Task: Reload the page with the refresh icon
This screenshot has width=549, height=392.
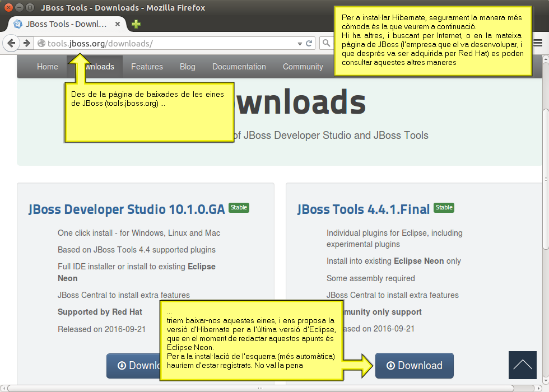Action: click(x=309, y=44)
